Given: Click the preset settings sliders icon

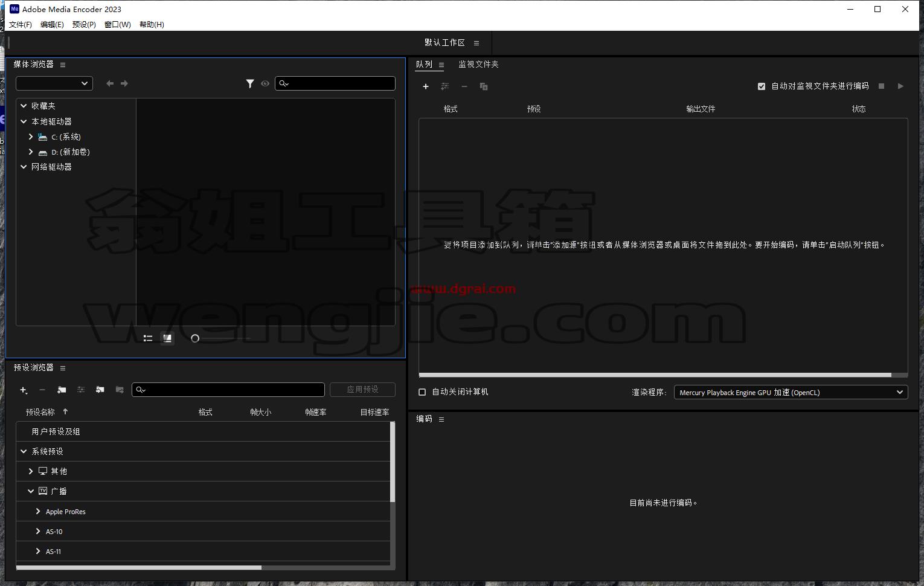Looking at the screenshot, I should (x=81, y=390).
